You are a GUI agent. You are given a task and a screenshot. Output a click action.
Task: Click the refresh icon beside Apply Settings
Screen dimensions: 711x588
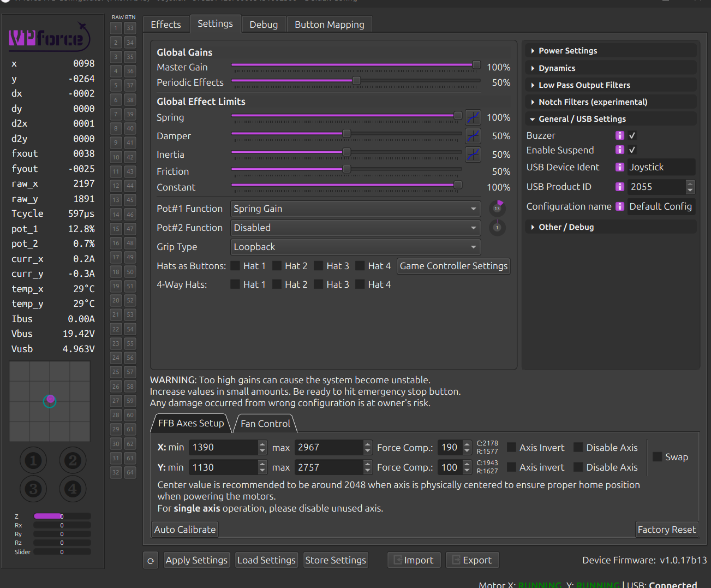pyautogui.click(x=151, y=560)
